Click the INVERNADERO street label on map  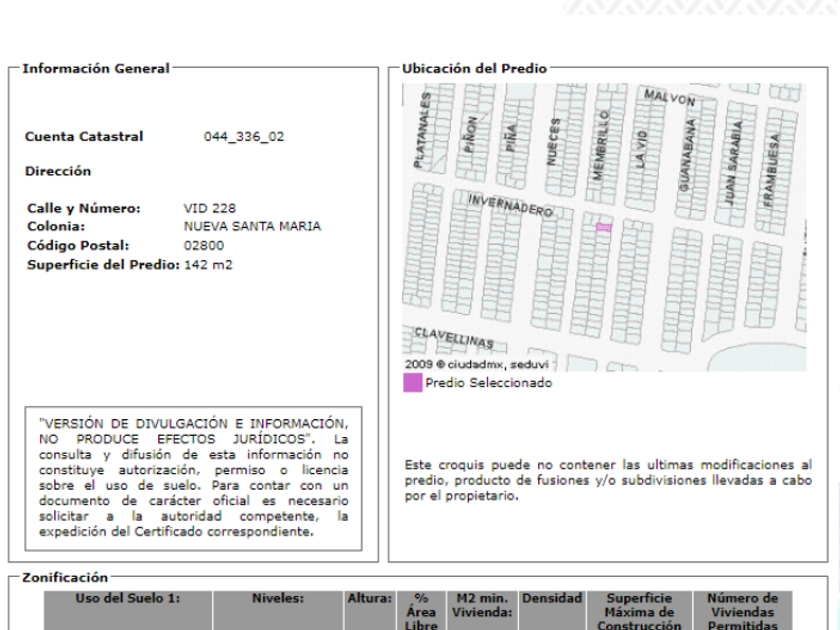pos(510,206)
